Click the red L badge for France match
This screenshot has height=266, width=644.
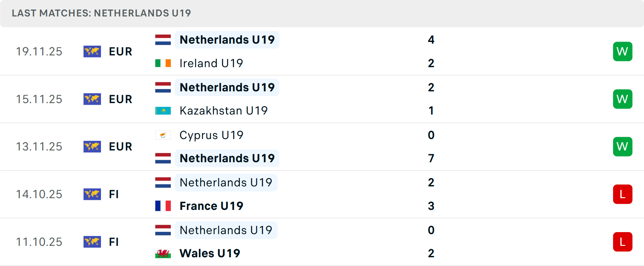click(x=623, y=194)
